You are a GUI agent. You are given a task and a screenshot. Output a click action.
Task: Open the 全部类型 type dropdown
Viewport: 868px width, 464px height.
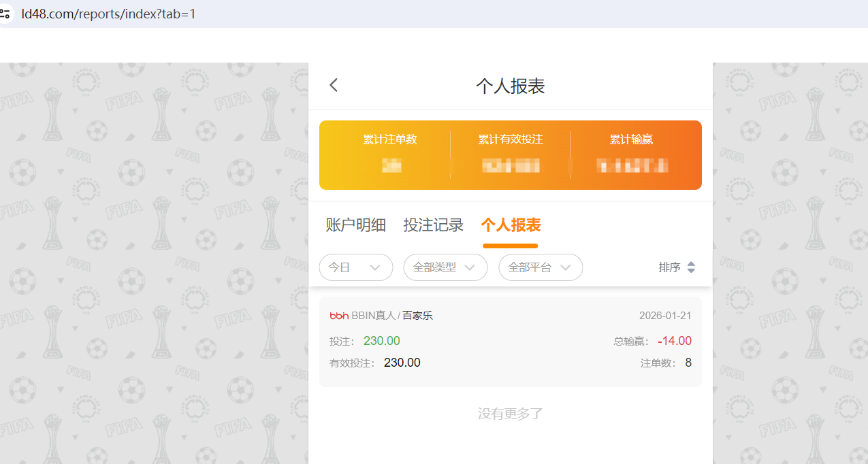(x=445, y=267)
